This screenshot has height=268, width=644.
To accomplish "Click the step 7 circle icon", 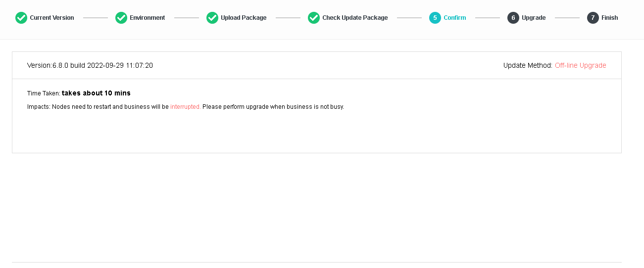I will pyautogui.click(x=593, y=18).
